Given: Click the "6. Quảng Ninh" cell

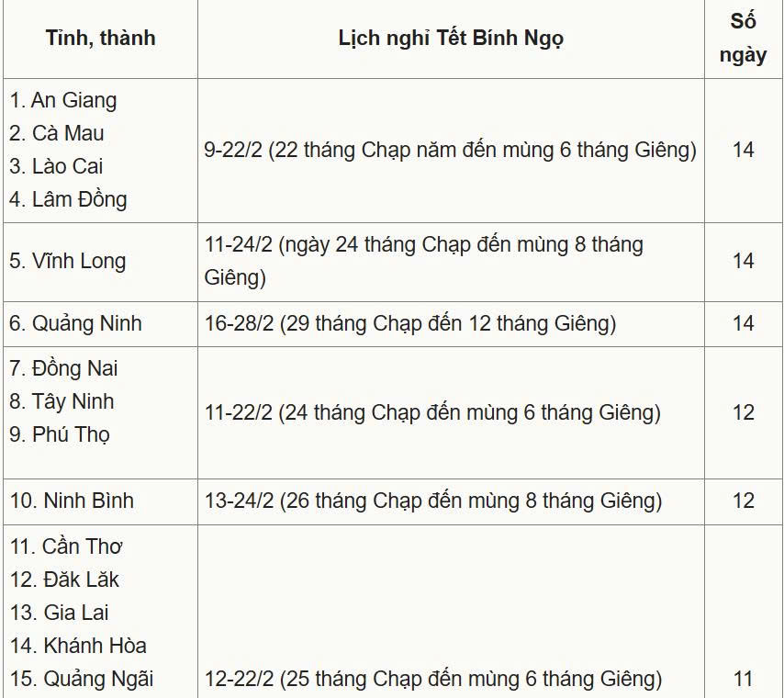Looking at the screenshot, I should [75, 323].
